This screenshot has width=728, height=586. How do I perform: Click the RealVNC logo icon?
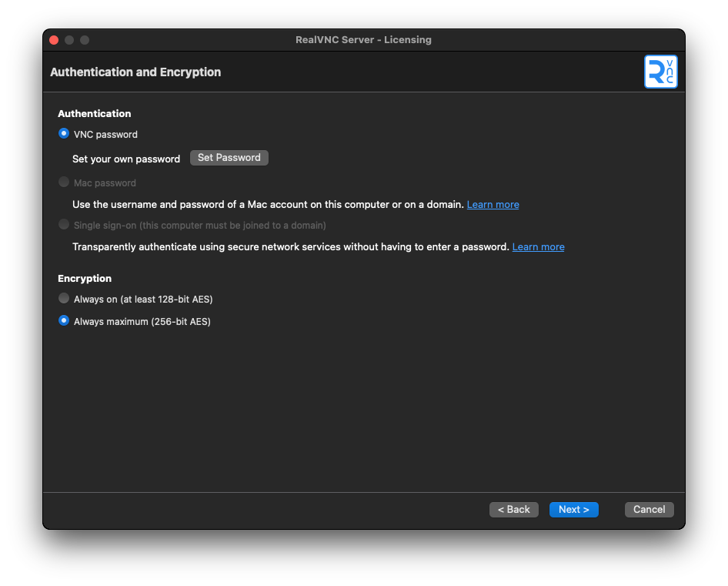click(x=660, y=72)
